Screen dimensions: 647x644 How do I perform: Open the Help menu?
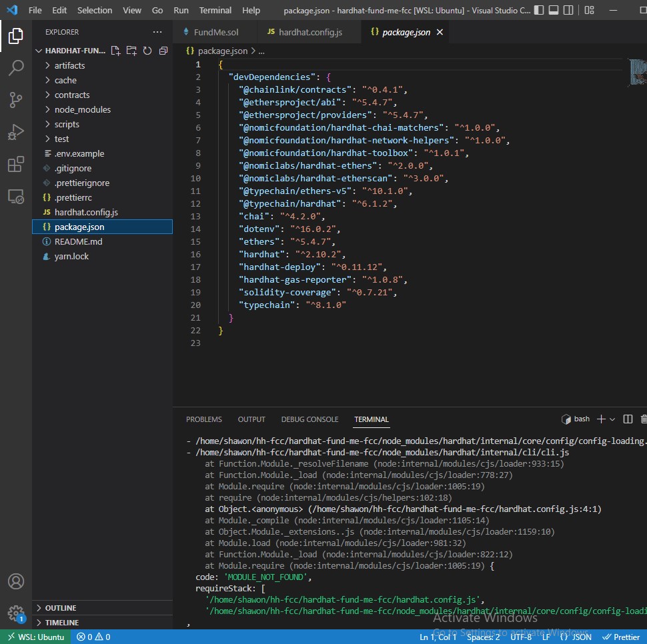point(251,10)
